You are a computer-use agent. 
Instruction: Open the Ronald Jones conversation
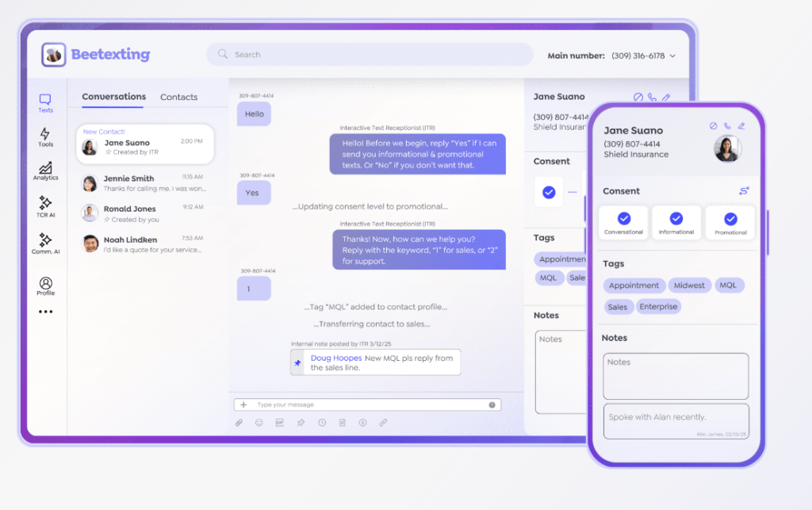[x=145, y=213]
